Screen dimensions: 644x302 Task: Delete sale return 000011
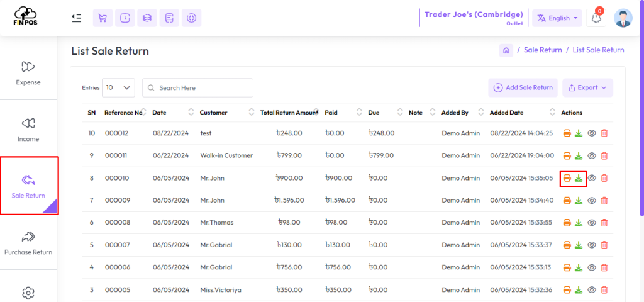point(604,156)
